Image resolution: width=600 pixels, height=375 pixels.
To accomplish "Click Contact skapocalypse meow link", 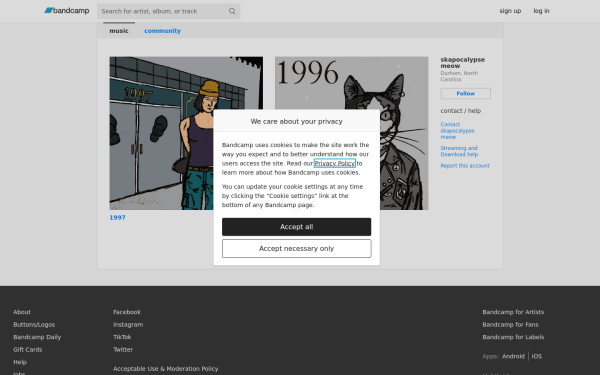I will (457, 130).
